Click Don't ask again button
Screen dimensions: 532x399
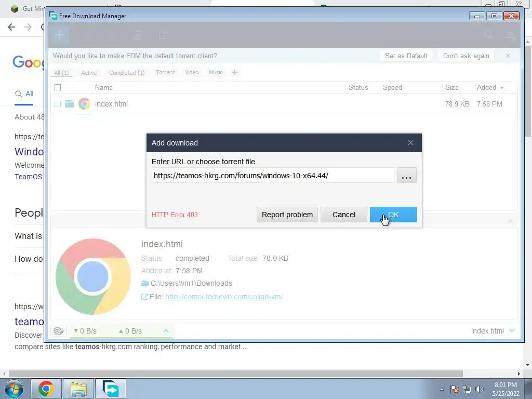point(466,56)
